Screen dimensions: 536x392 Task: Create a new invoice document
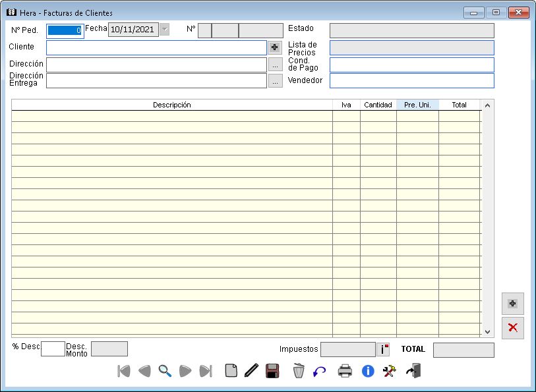(x=231, y=371)
